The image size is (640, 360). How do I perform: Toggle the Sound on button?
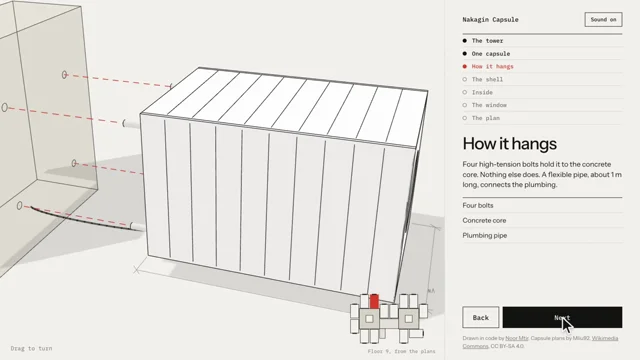(603, 20)
